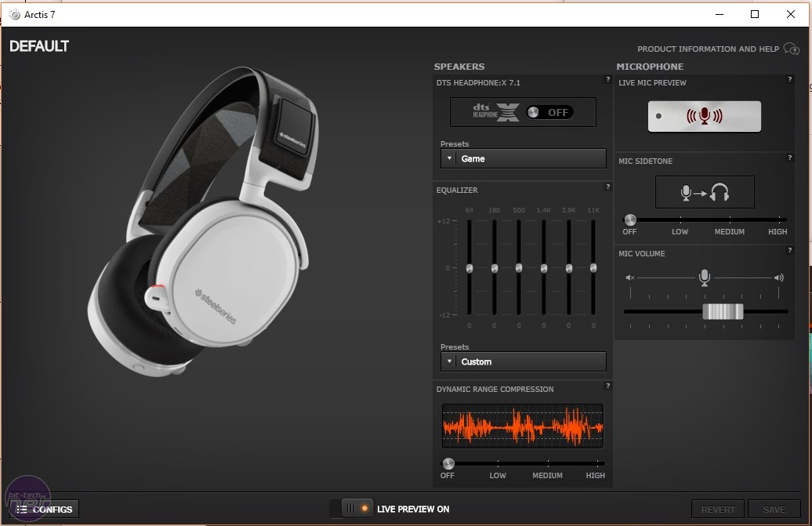The height and width of the screenshot is (526, 812).
Task: Click the 11K value field under equalizer
Action: [593, 325]
